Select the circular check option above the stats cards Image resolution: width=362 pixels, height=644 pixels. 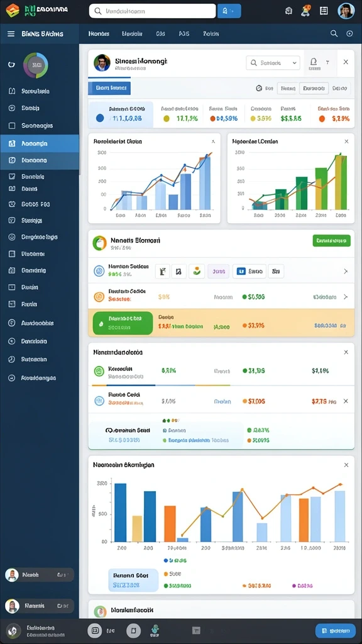tap(259, 88)
